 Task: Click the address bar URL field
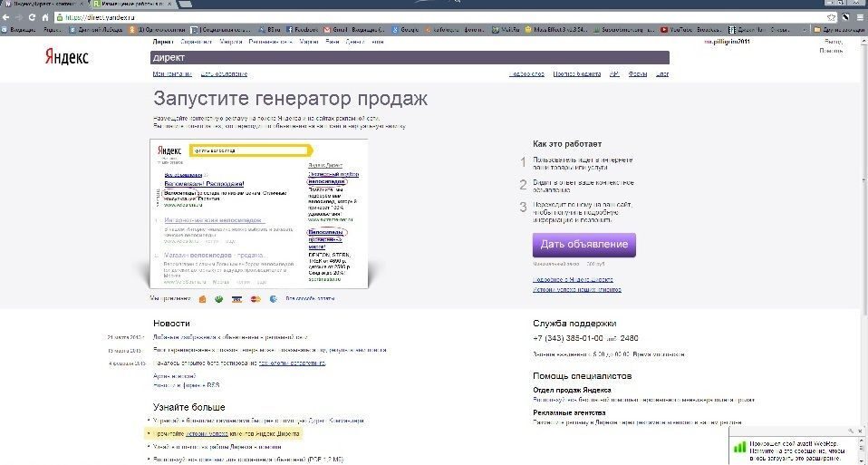tap(443, 17)
